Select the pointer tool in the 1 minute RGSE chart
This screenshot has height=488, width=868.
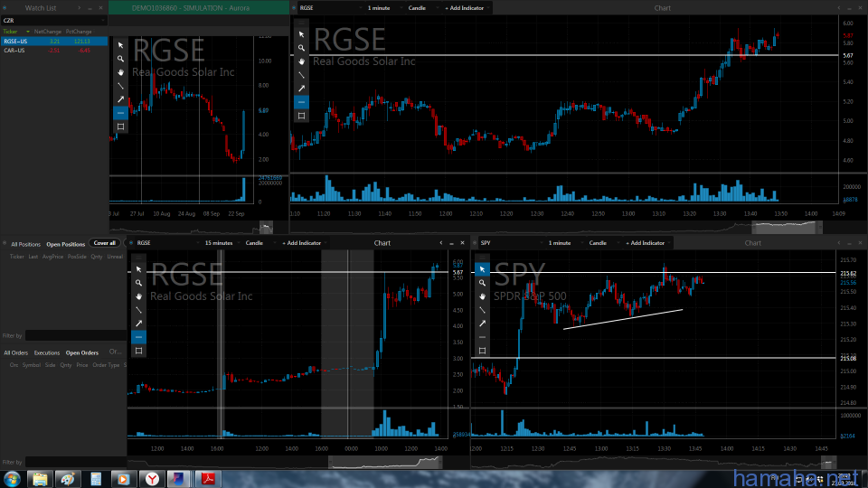tap(301, 34)
